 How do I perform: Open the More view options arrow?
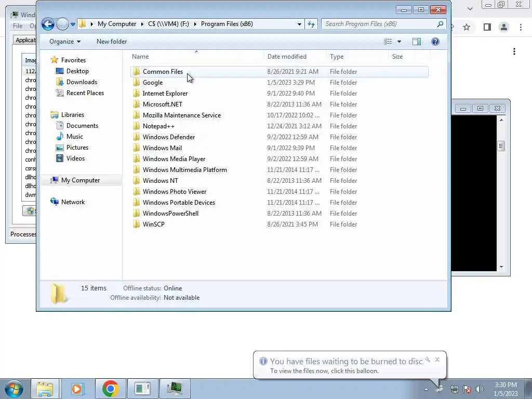click(x=400, y=42)
